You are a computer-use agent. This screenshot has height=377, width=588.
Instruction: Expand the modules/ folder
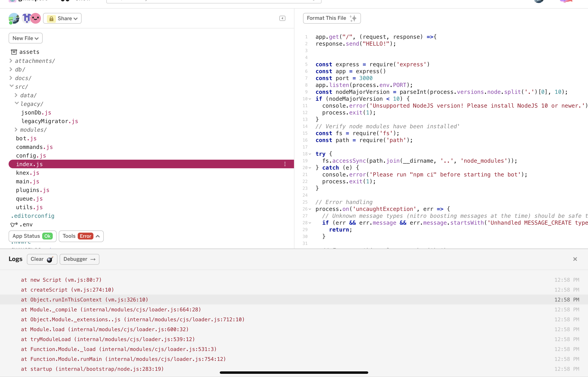31,130
